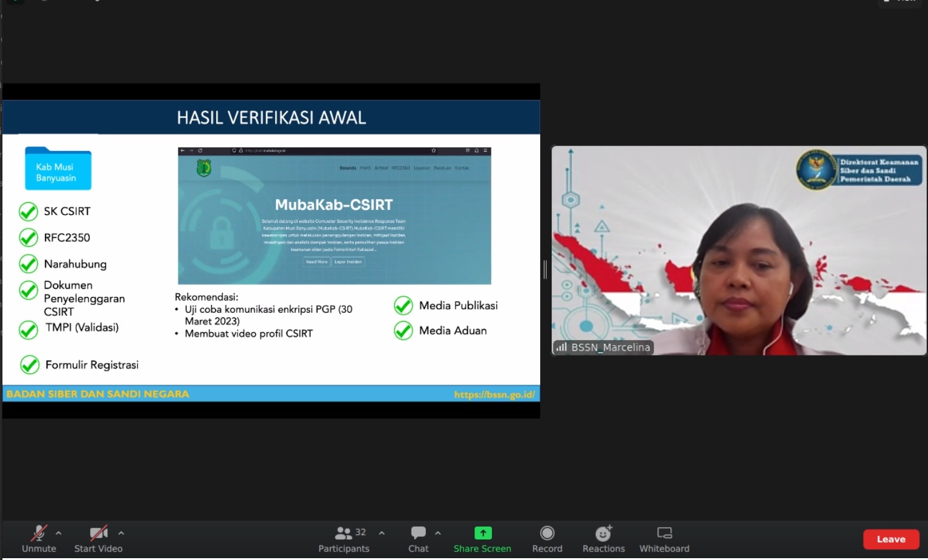The width and height of the screenshot is (928, 560).
Task: Expand audio options arrow beside Unmute
Action: click(x=58, y=533)
